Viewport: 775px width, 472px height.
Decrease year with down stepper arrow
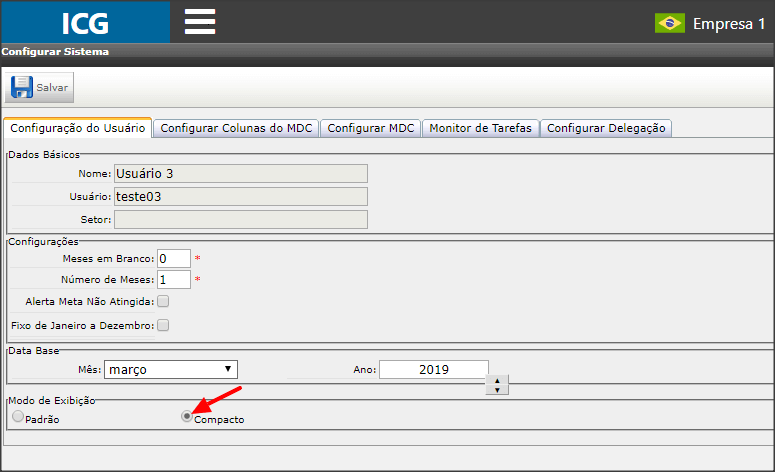[497, 390]
